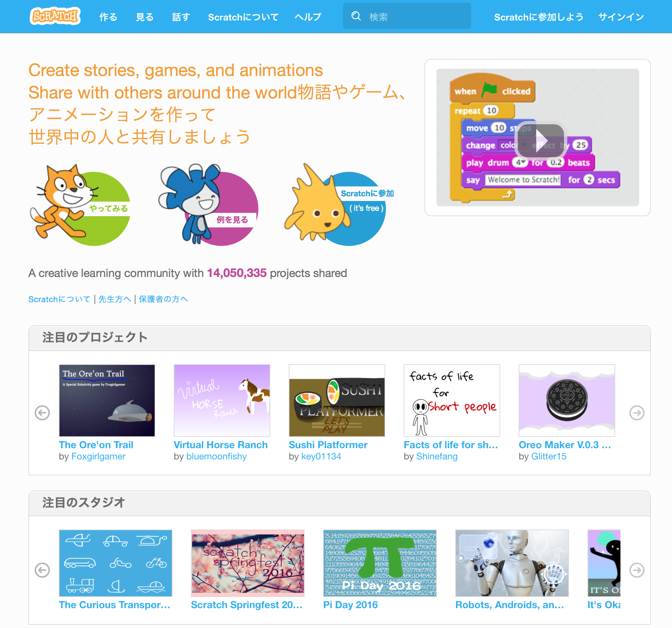This screenshot has width=672, height=628.
Task: Click the yellow Gobo Scratchに参加 graphic
Action: pos(339,204)
